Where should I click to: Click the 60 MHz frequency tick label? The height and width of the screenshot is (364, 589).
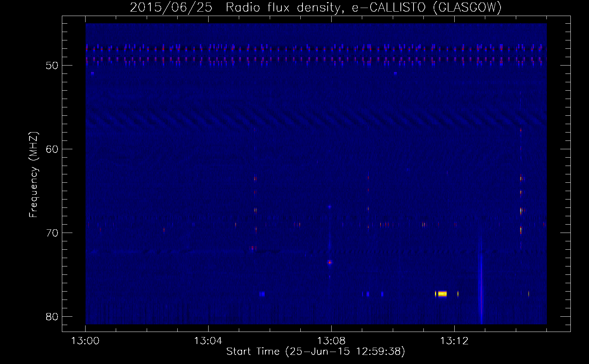52,149
